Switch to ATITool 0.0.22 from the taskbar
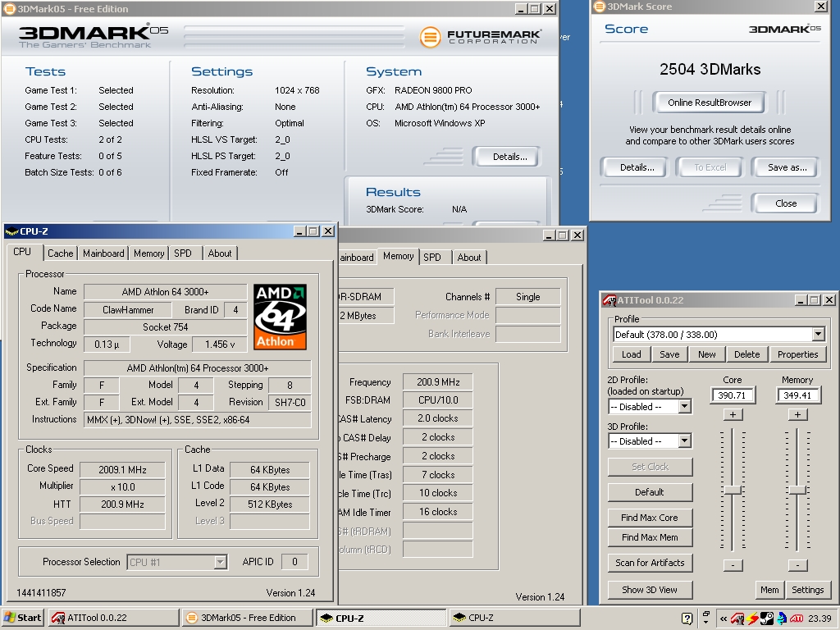This screenshot has height=630, width=840. pos(113,618)
